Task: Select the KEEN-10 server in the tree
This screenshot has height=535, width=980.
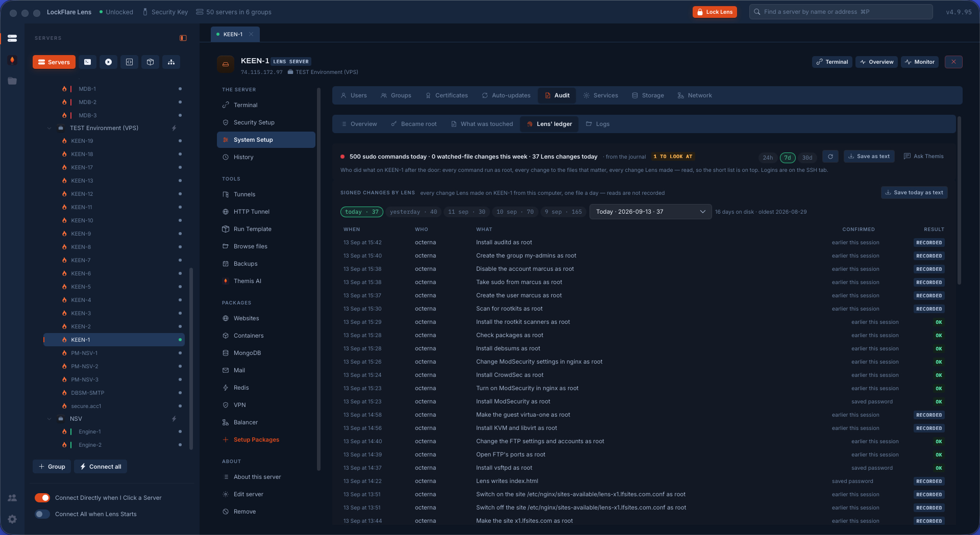Action: click(114, 220)
